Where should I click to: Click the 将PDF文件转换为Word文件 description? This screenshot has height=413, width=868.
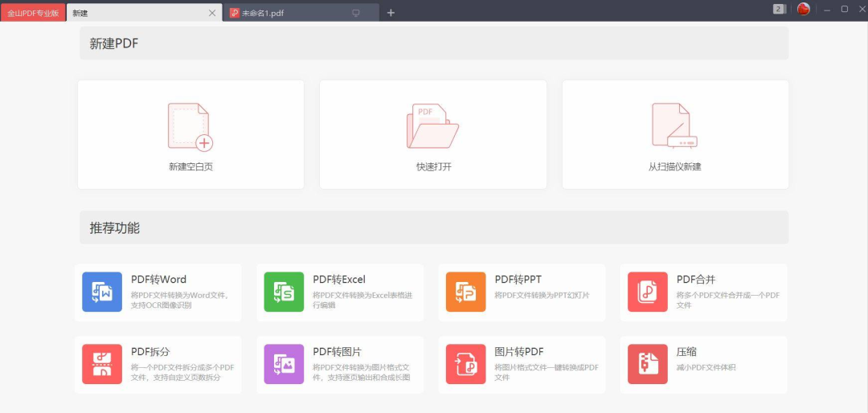tap(180, 300)
